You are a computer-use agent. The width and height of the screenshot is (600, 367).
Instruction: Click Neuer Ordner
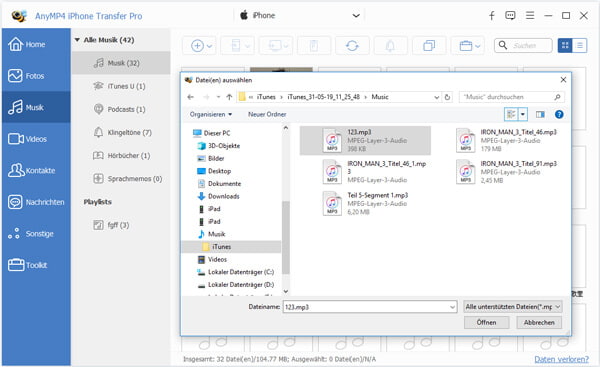click(x=267, y=114)
